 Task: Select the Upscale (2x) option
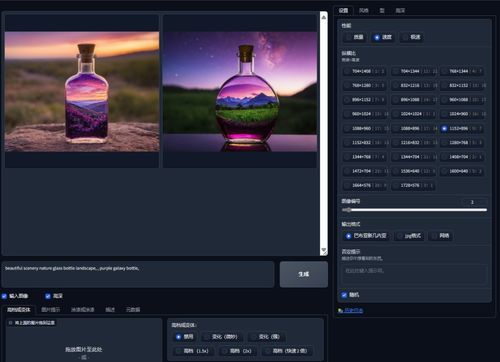click(237, 351)
